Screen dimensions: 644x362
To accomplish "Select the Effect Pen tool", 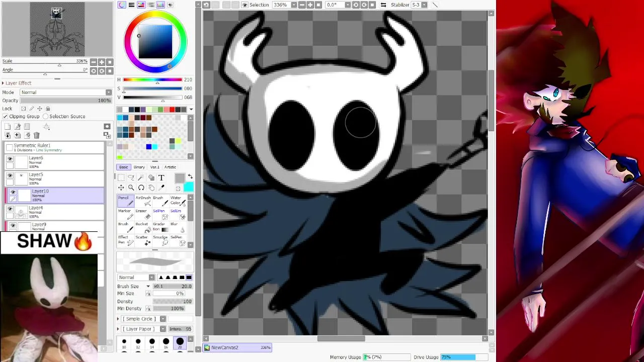I will coord(125,240).
